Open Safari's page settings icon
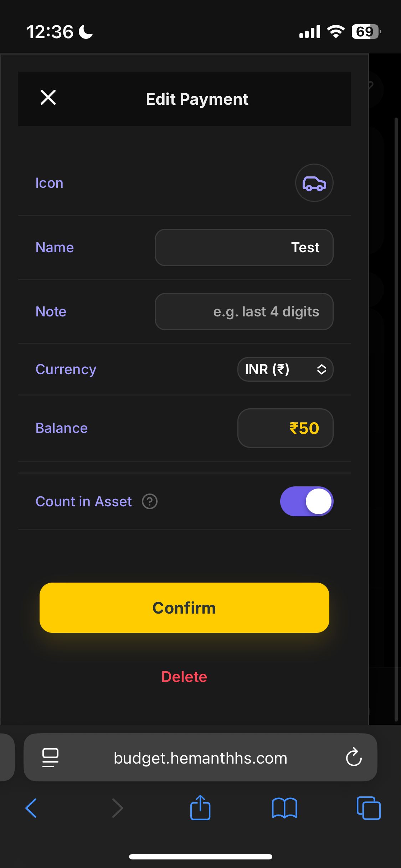Image resolution: width=401 pixels, height=868 pixels. pos(50,757)
